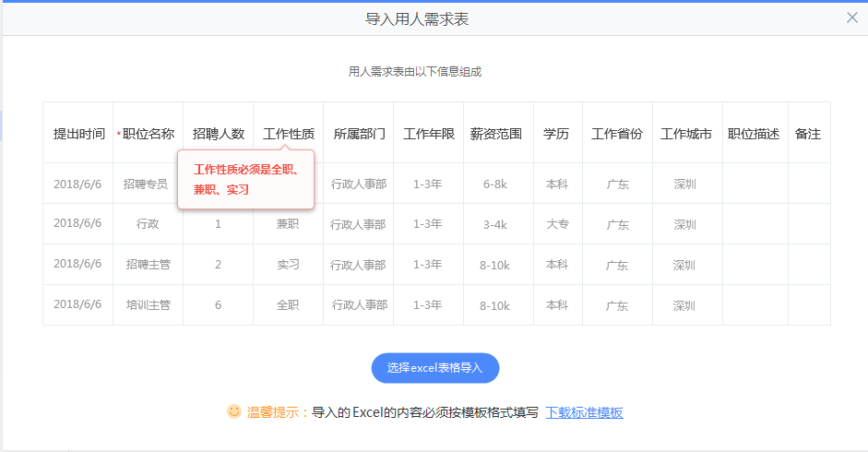Screen dimensions: 868x452
Task: Click the 学历 column header
Action: click(x=556, y=134)
